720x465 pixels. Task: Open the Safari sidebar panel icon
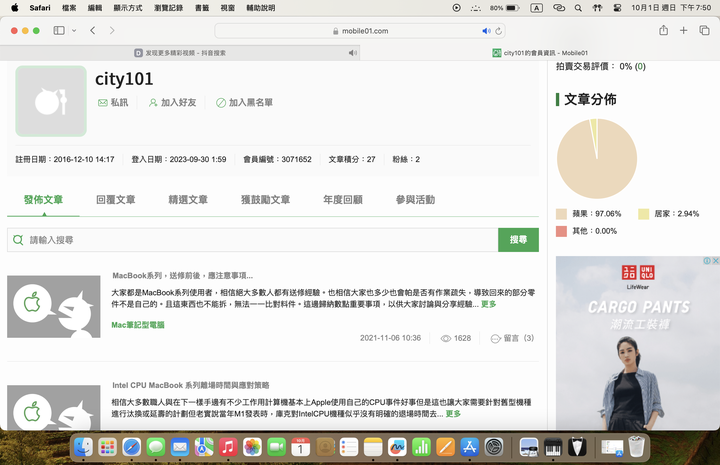pyautogui.click(x=59, y=31)
